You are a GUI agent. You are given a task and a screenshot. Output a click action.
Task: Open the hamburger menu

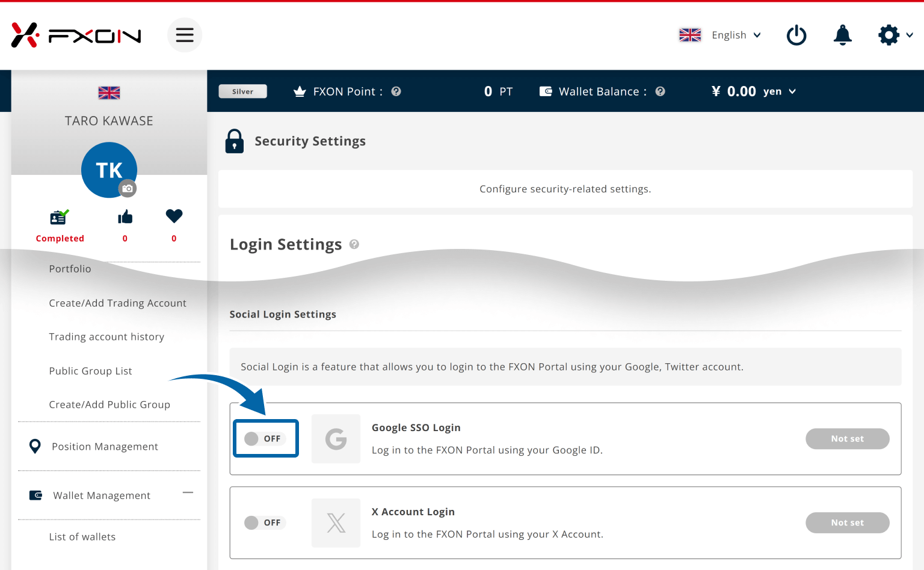(x=185, y=35)
